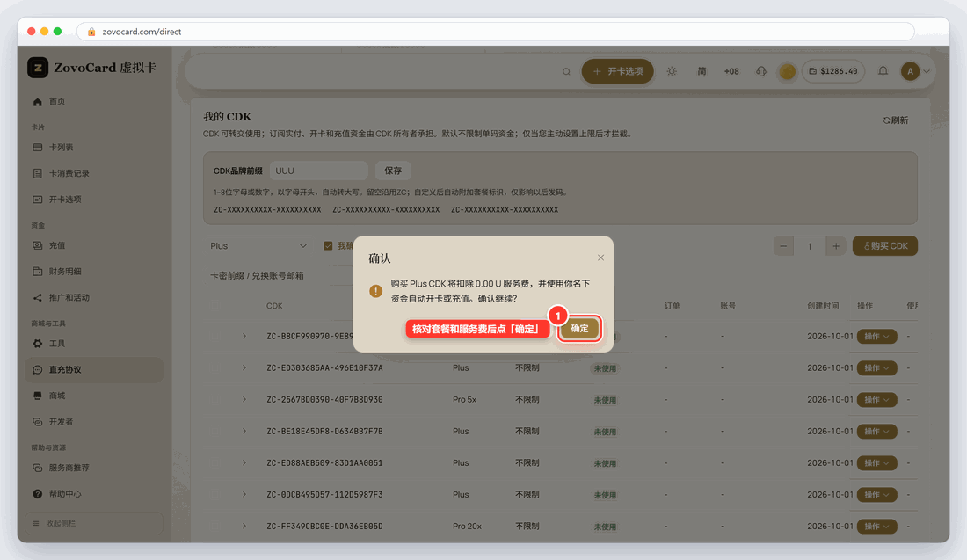
Task: Open 操作 menu for ZC-ED88AEB509-83D1AA0051
Action: (x=876, y=463)
